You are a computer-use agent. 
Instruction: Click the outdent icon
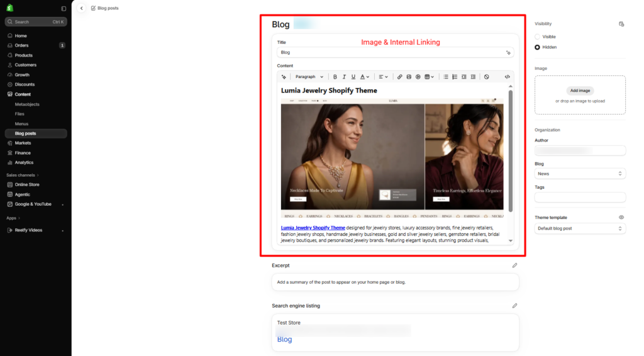click(464, 77)
